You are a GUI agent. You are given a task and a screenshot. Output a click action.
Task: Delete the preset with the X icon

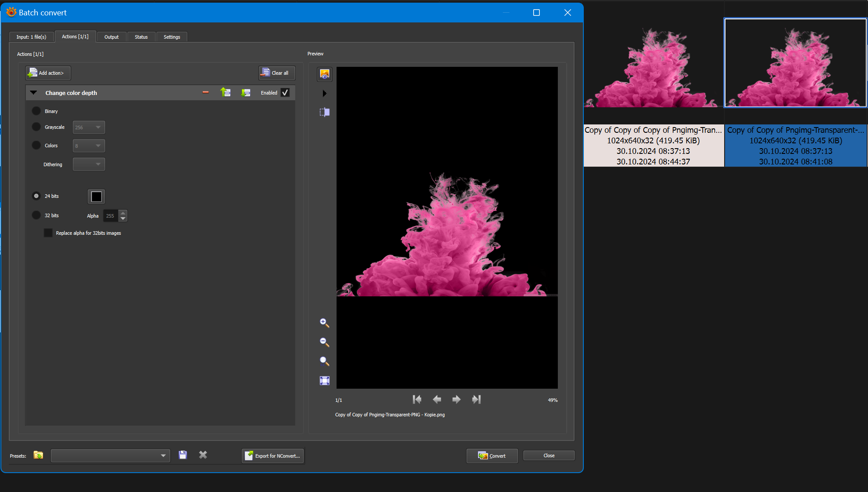203,455
